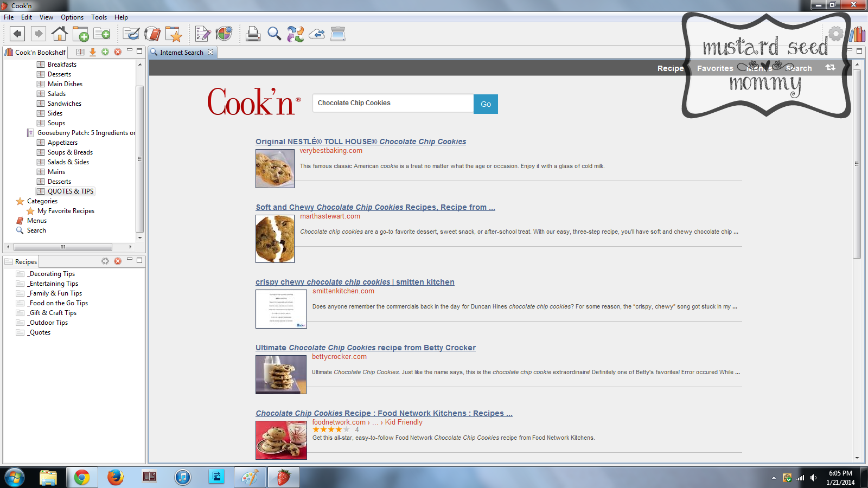This screenshot has width=868, height=488.
Task: Select the Cook'n Bookshelf tab
Action: 35,53
